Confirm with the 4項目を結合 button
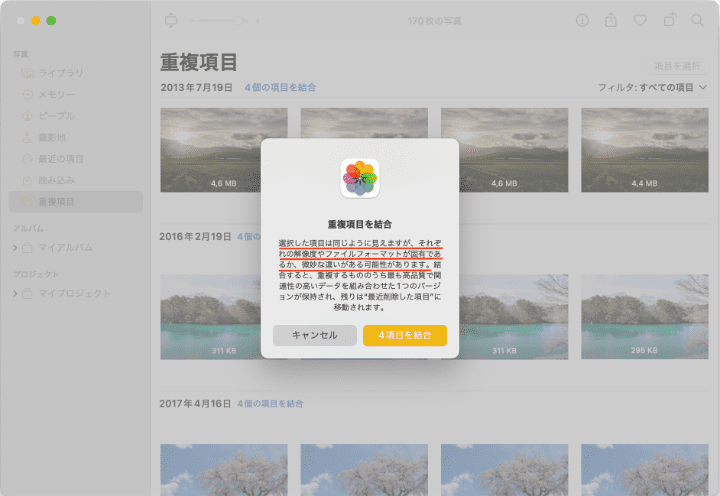This screenshot has height=496, width=720. tap(405, 335)
